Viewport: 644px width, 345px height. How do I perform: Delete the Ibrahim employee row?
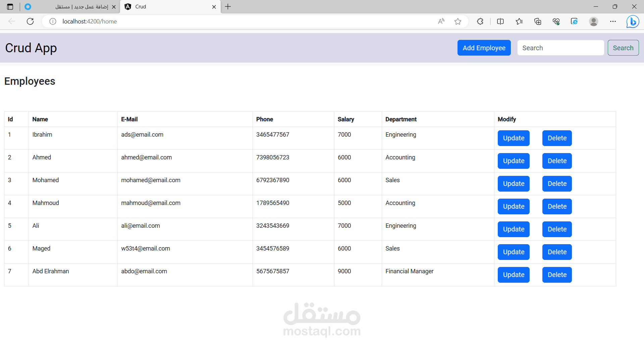557,138
